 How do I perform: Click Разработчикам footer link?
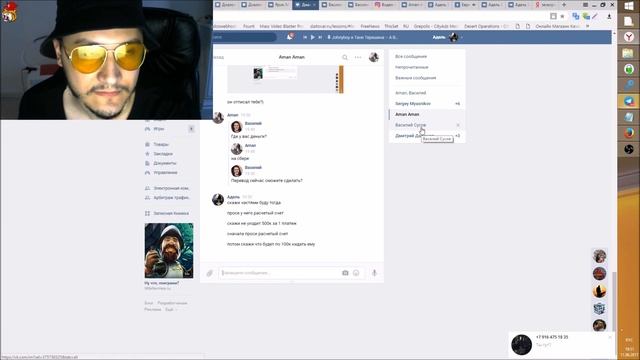[172, 303]
